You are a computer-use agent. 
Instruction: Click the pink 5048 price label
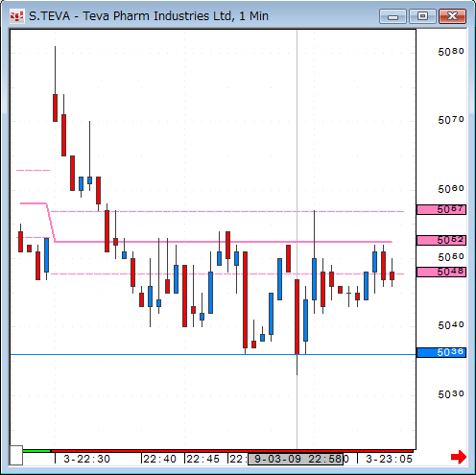441,273
